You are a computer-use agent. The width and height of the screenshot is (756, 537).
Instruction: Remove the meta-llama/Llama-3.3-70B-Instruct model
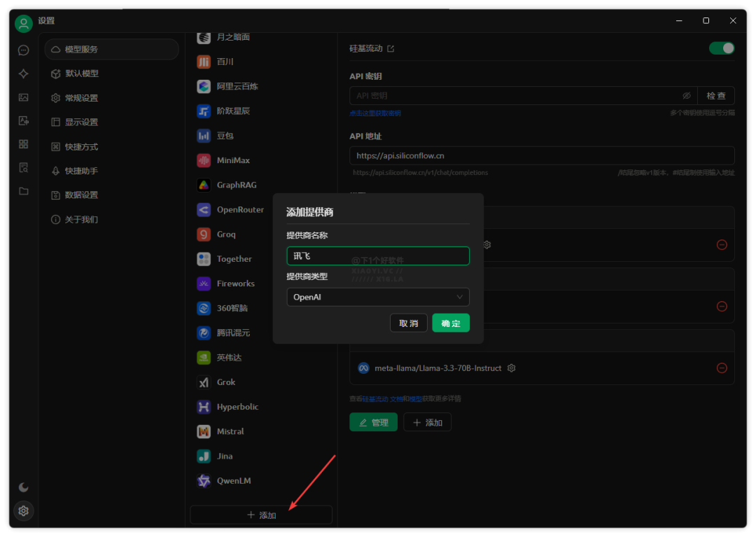[722, 368]
